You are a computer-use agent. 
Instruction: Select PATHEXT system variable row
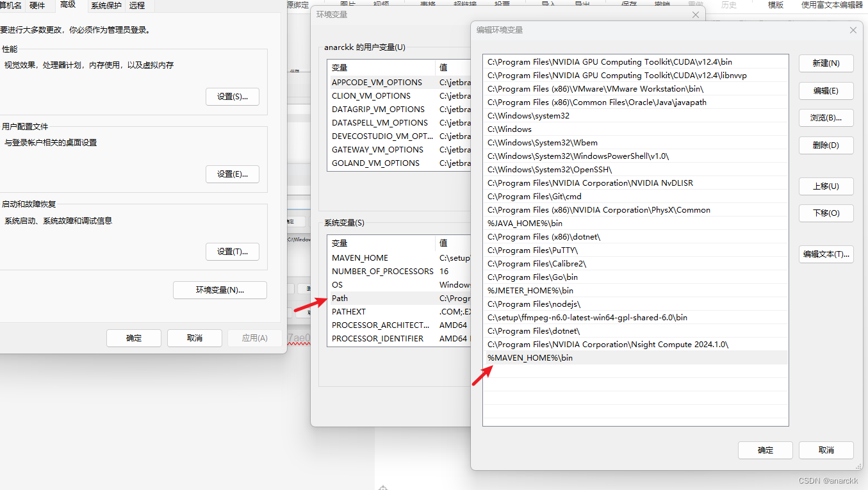tap(399, 312)
